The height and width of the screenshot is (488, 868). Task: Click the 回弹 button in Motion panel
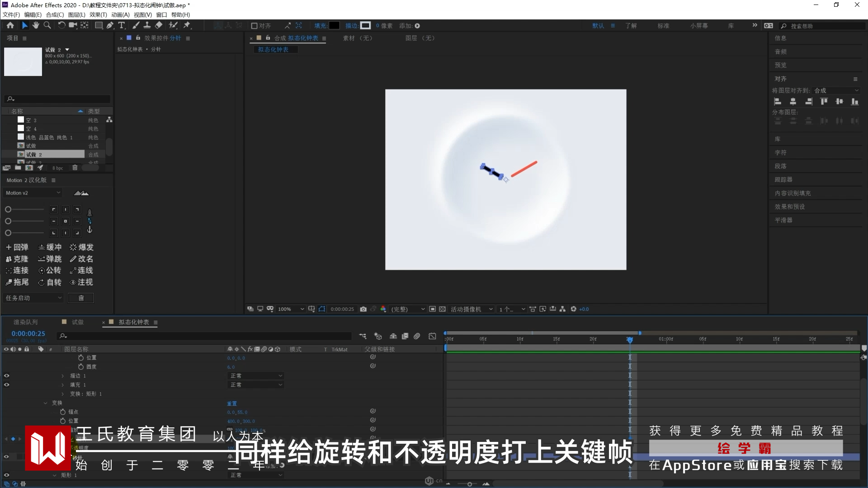tap(17, 247)
